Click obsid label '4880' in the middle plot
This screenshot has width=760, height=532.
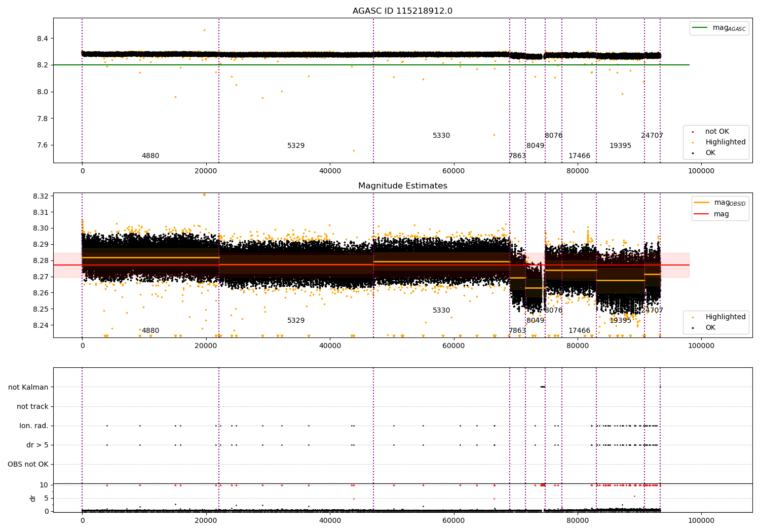[x=150, y=331]
